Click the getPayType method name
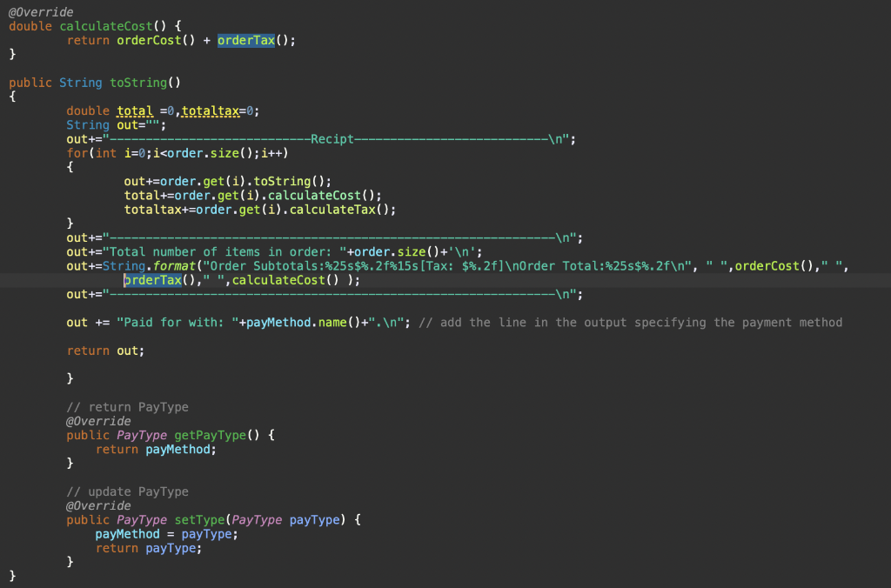The width and height of the screenshot is (891, 588). pos(211,435)
